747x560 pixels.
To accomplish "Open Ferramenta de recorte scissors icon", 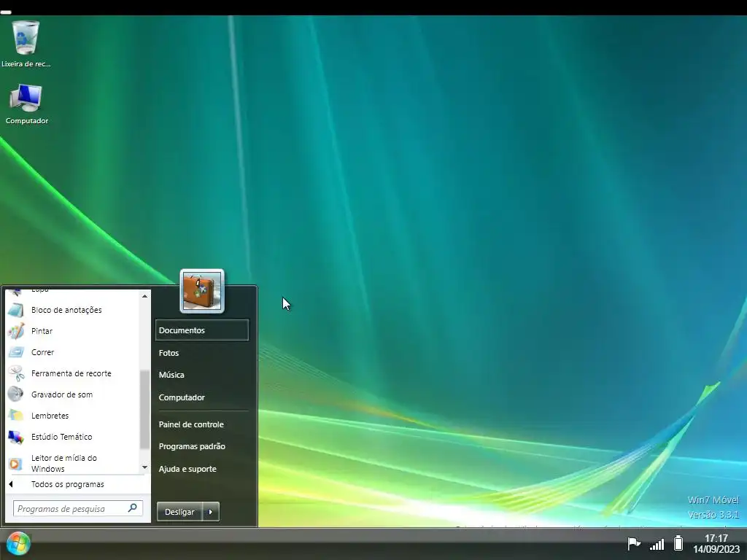I will pos(16,373).
